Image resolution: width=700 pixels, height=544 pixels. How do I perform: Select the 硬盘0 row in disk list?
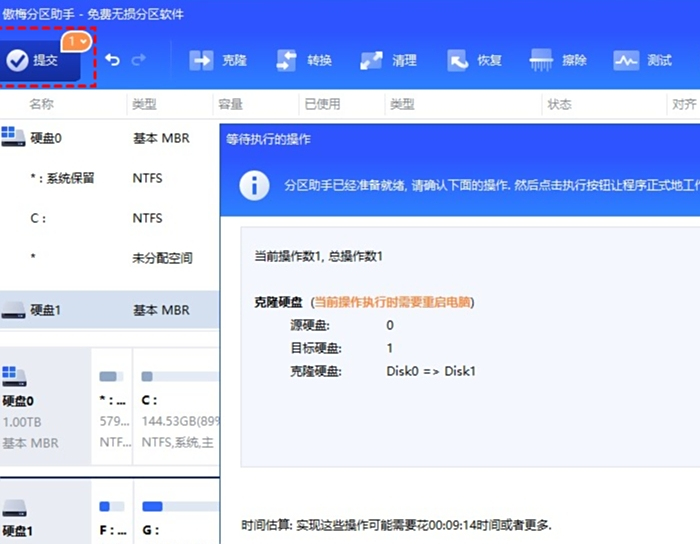(109, 138)
